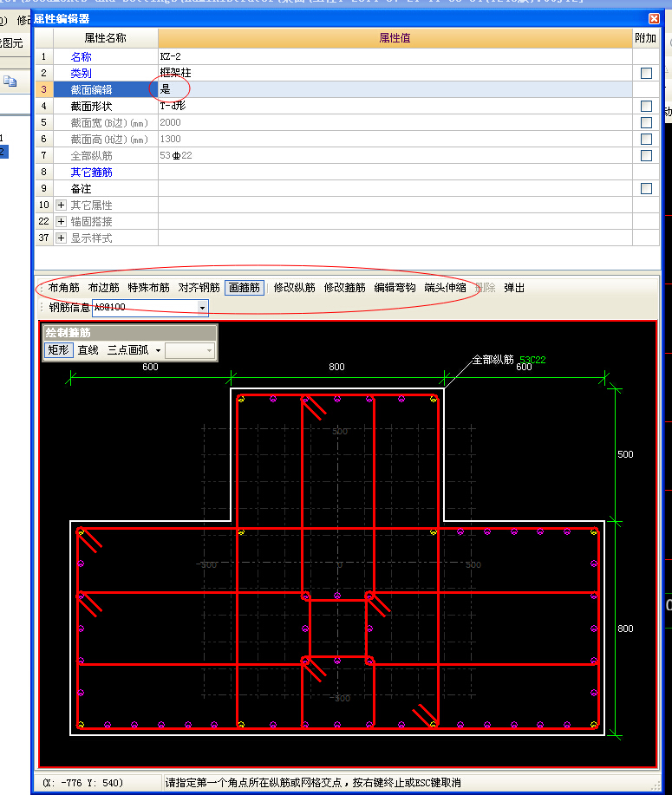Select the 修改纵筋 tool

(x=295, y=288)
